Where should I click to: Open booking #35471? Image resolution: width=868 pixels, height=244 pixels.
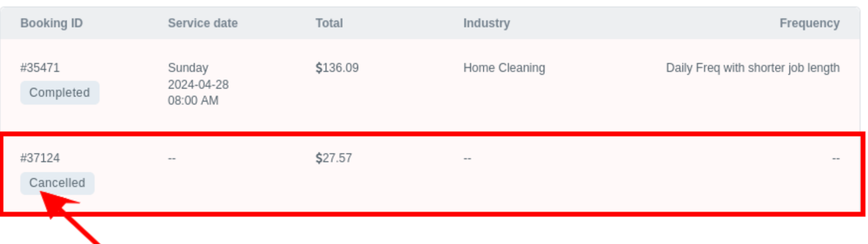point(40,68)
